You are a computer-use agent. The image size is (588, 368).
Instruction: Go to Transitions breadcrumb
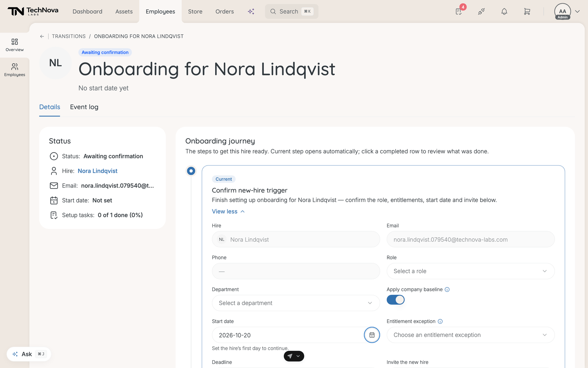point(69,36)
